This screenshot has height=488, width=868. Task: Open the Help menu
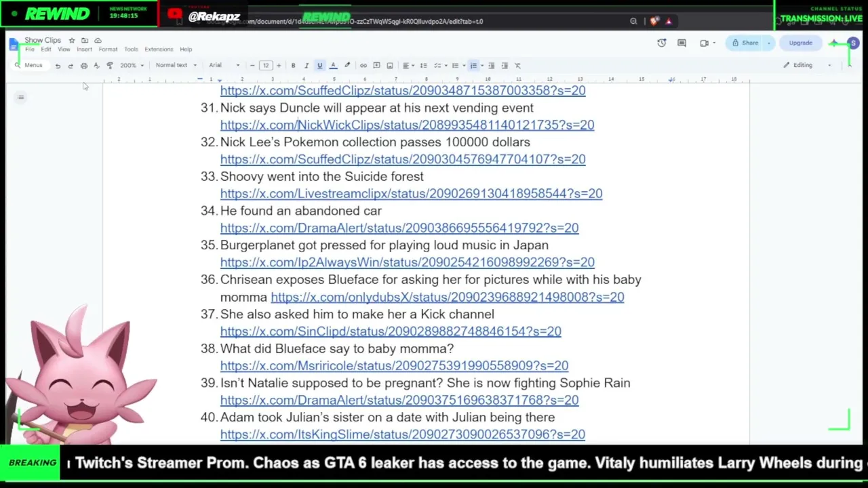[x=186, y=49]
